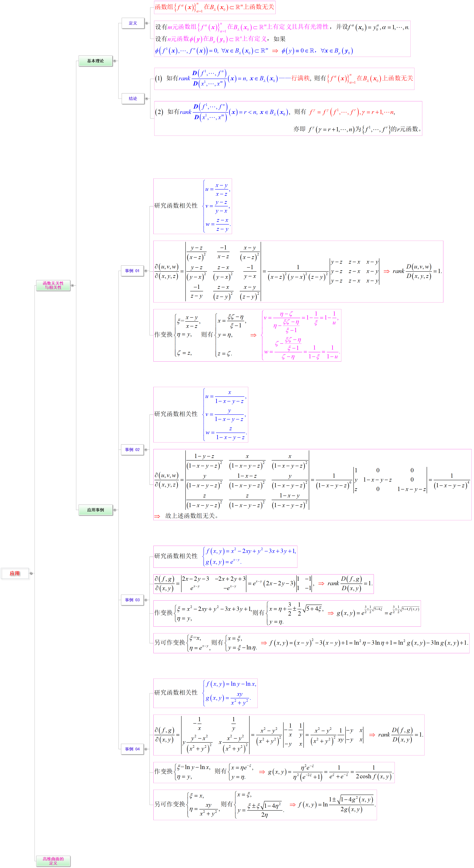Screen dimensions: 474x868
Task: Select the 事例 04 node
Action: click(132, 749)
